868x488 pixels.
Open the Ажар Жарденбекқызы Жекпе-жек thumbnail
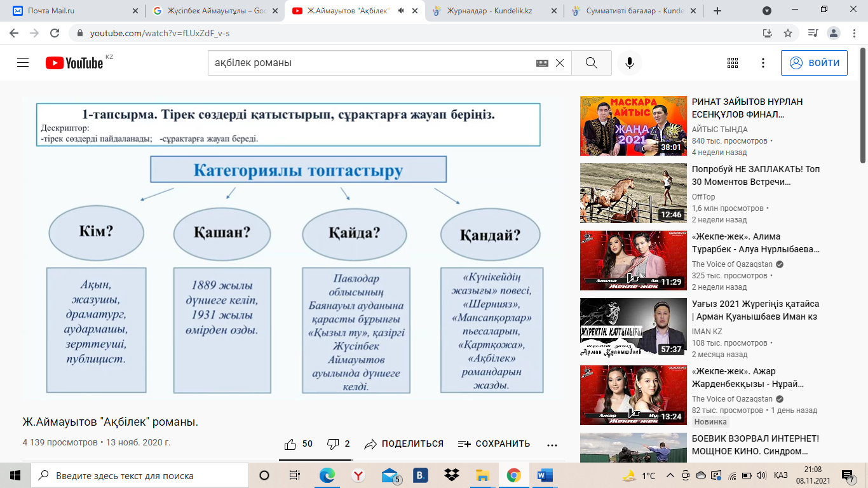tap(634, 395)
